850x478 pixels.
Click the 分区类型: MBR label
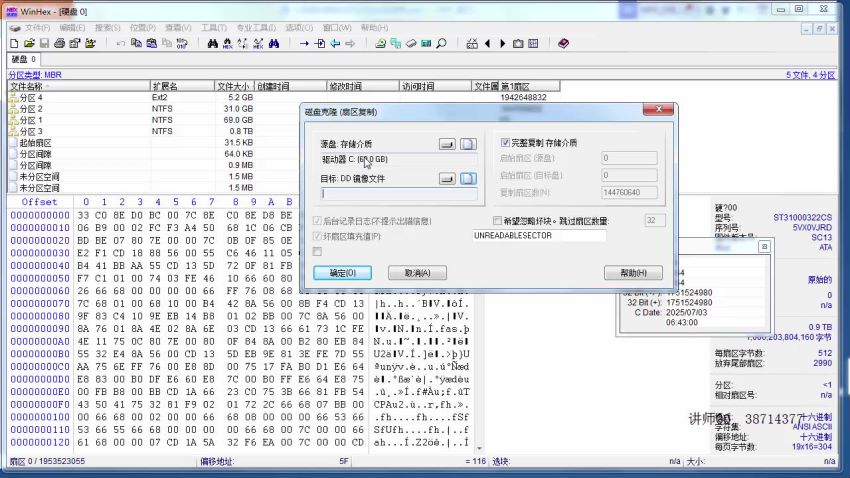point(35,75)
